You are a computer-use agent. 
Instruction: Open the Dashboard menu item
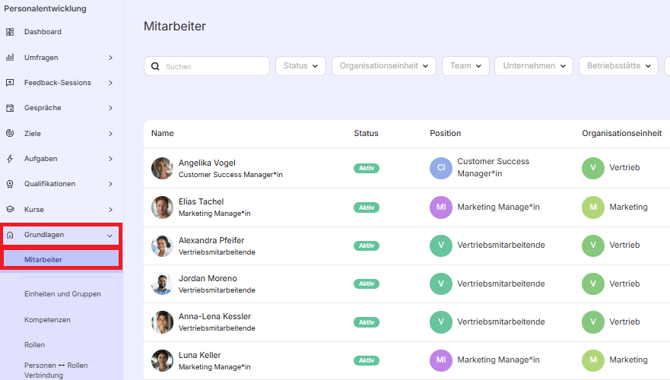click(43, 32)
